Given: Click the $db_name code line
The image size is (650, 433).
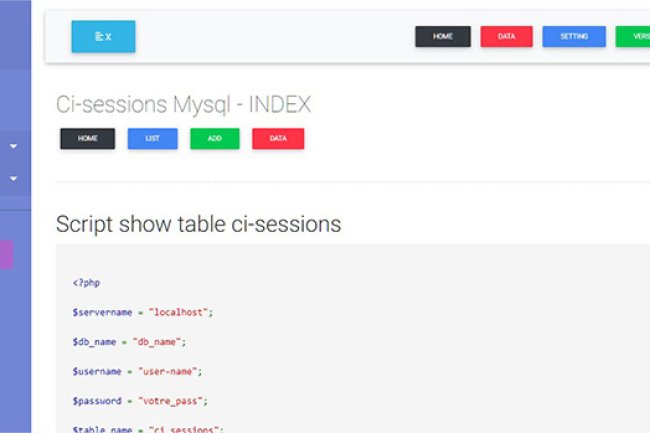Looking at the screenshot, I should (x=129, y=341).
